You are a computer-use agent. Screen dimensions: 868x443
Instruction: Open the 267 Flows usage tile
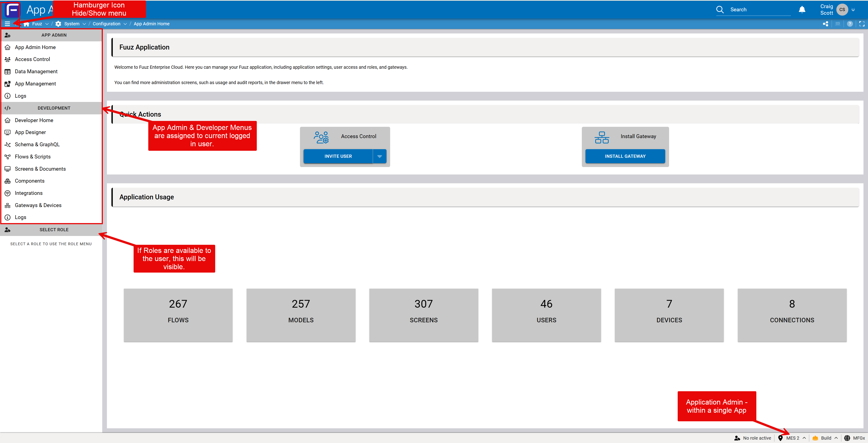(178, 315)
